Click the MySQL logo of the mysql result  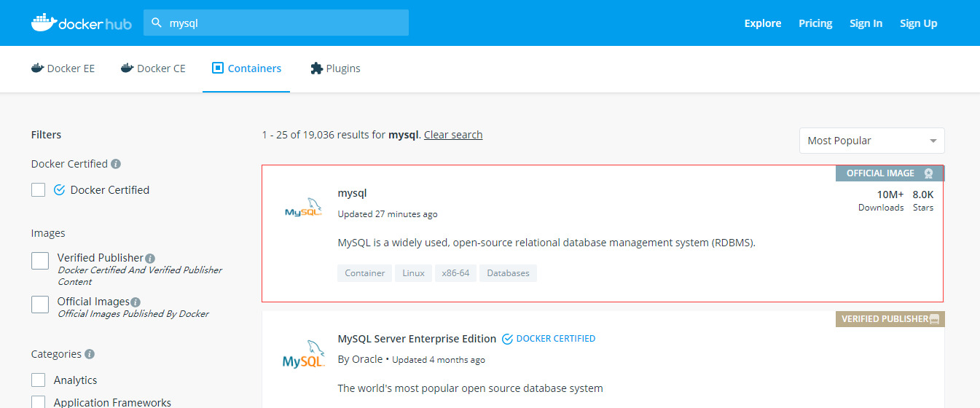[x=303, y=208]
